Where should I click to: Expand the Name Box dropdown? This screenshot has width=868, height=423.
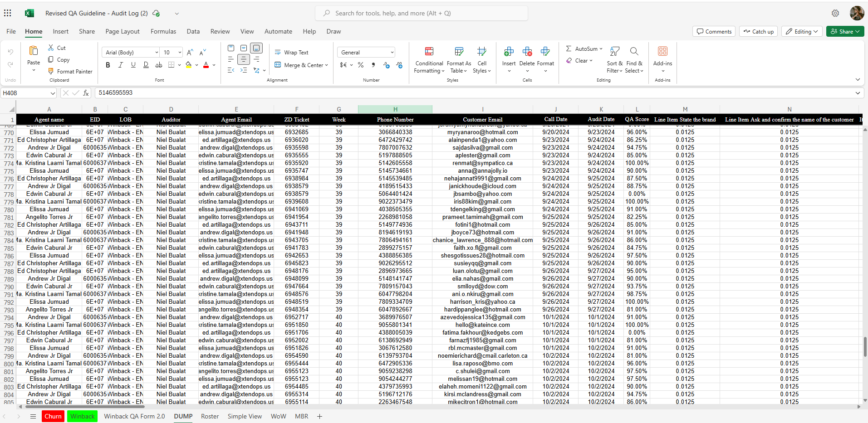coord(53,93)
